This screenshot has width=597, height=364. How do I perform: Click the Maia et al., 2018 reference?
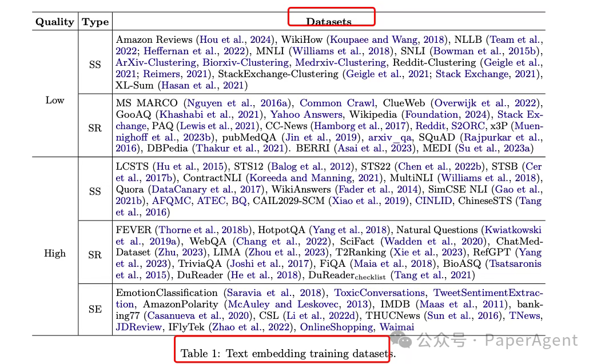pos(392,264)
